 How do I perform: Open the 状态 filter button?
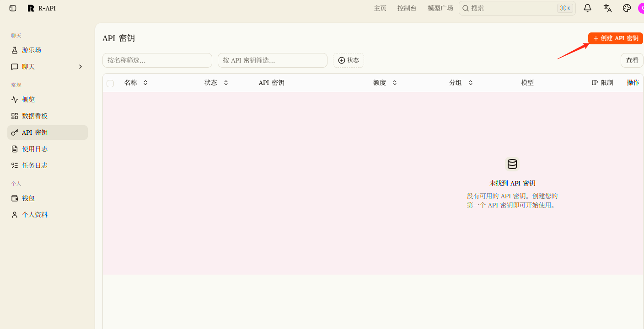click(349, 60)
